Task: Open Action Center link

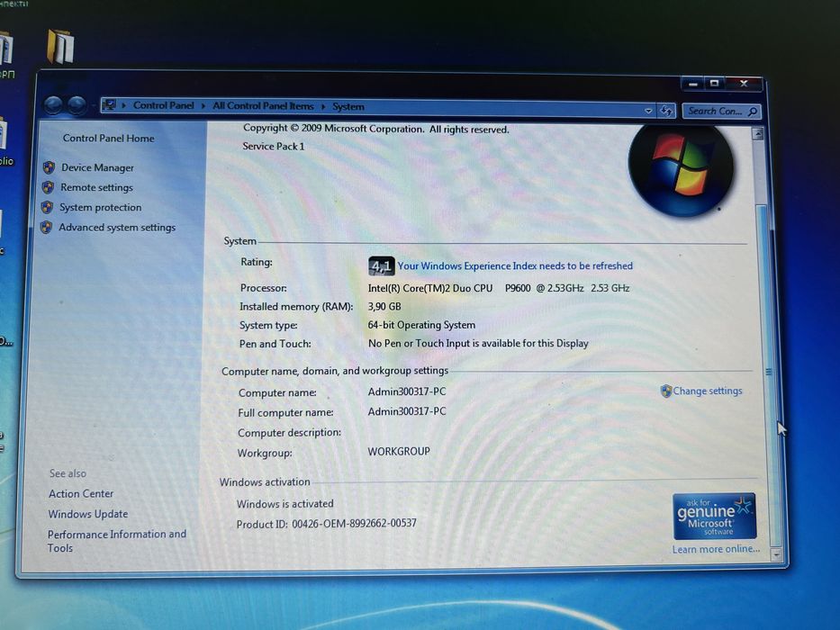Action: click(x=81, y=493)
